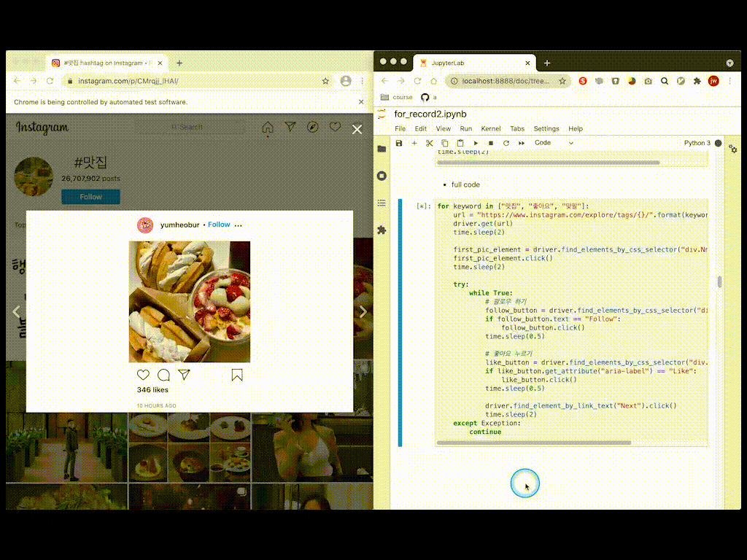The height and width of the screenshot is (560, 747).
Task: Go to next post with right arrow
Action: tap(363, 311)
